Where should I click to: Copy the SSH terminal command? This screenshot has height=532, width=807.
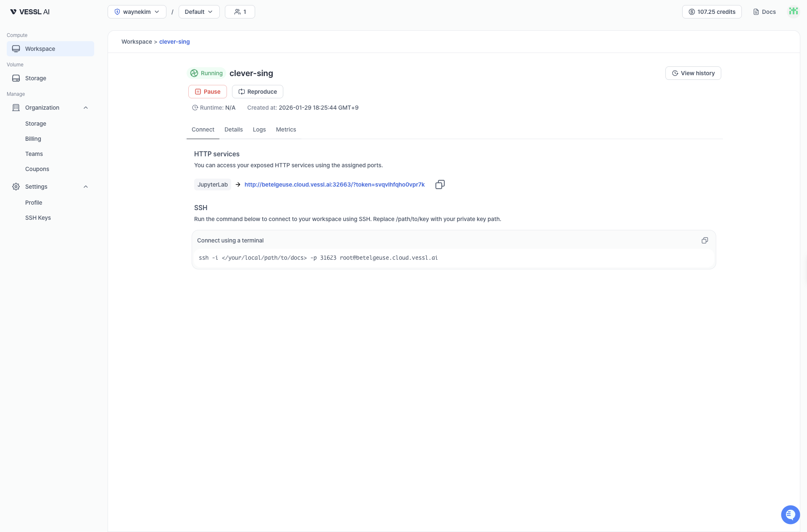coord(704,240)
